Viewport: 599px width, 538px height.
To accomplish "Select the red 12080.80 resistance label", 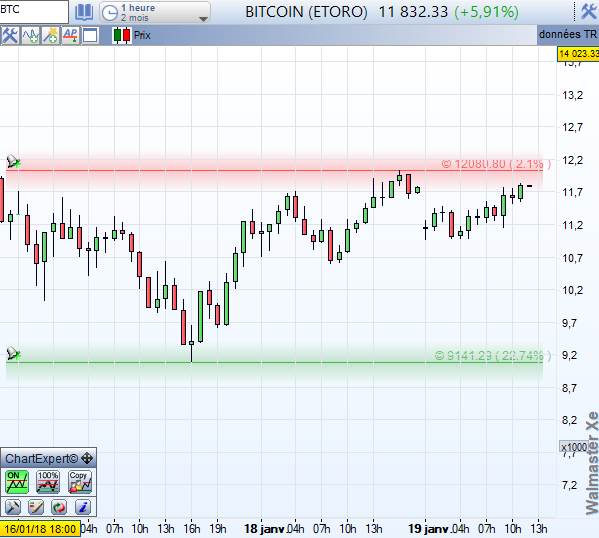I will pyautogui.click(x=496, y=164).
